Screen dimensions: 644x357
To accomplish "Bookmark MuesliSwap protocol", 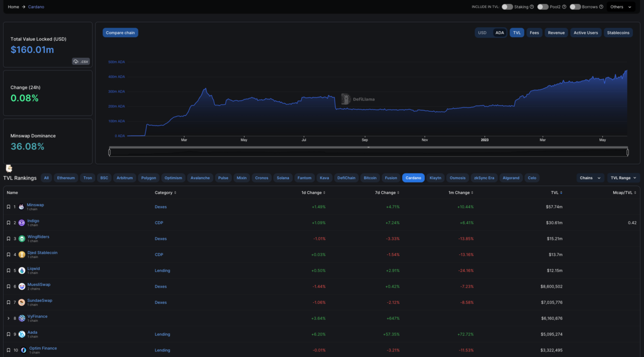I will [x=8, y=287].
